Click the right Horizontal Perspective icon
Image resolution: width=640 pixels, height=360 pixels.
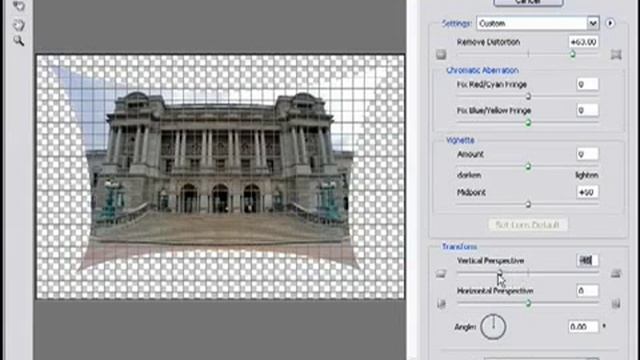coord(616,304)
